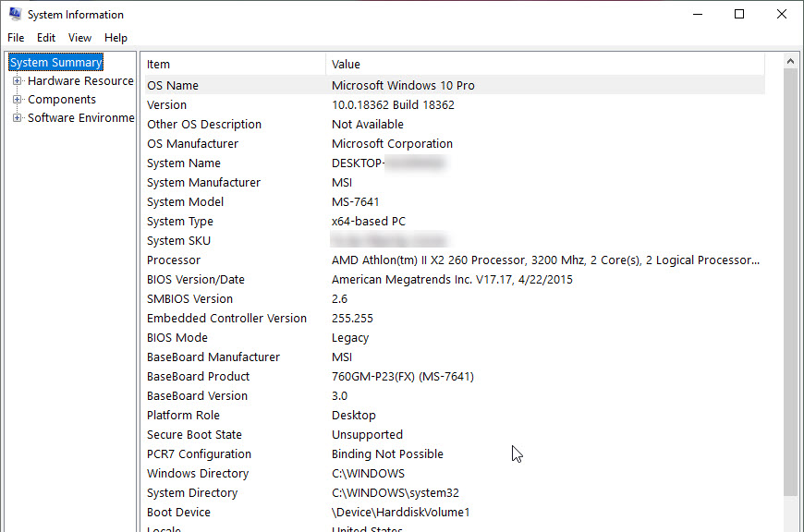
Task: Click the System Type label
Action: pos(180,222)
